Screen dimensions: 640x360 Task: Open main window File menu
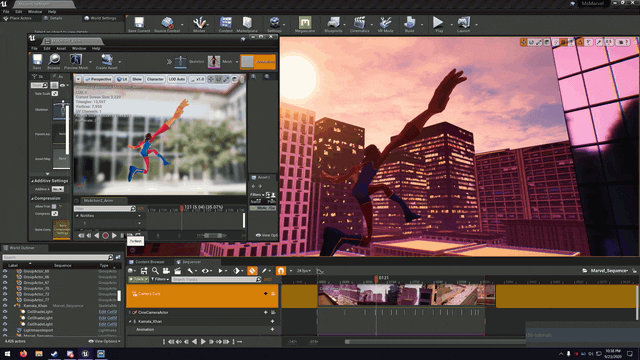coord(6,11)
